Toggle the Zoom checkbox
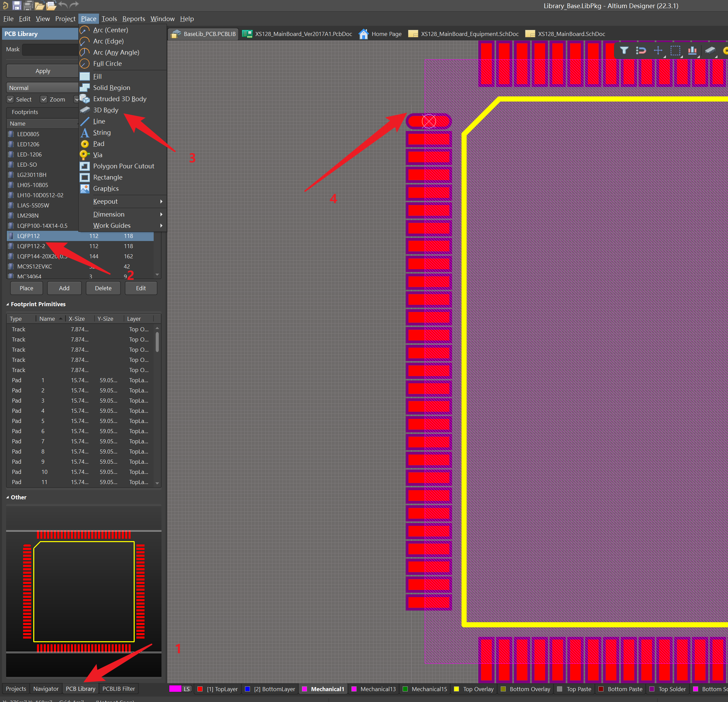Image resolution: width=728 pixels, height=702 pixels. pyautogui.click(x=44, y=99)
